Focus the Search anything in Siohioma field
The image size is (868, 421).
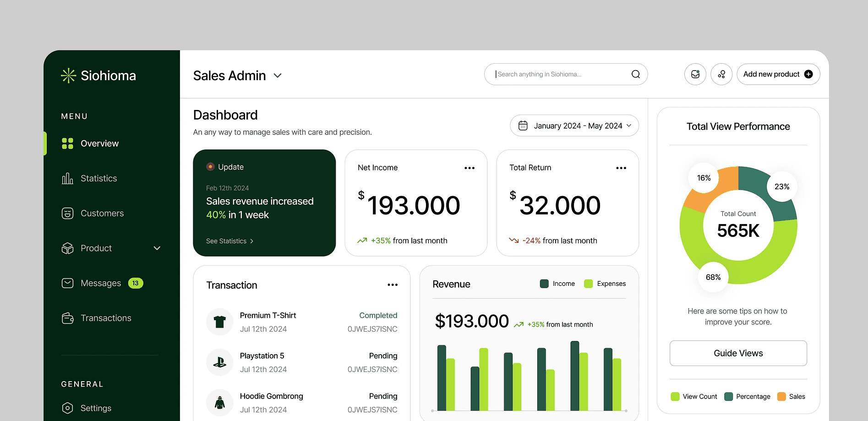pos(566,74)
